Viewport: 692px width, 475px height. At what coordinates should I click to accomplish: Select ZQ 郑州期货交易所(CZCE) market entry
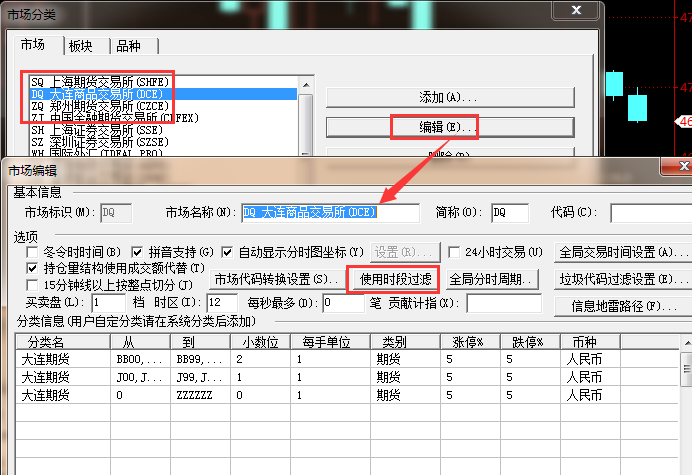(x=98, y=105)
